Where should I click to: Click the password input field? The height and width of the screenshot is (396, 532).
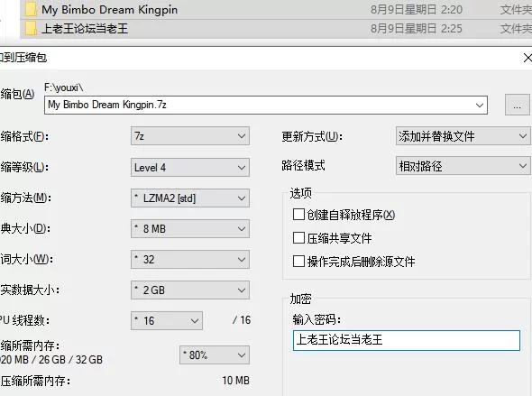[406, 340]
